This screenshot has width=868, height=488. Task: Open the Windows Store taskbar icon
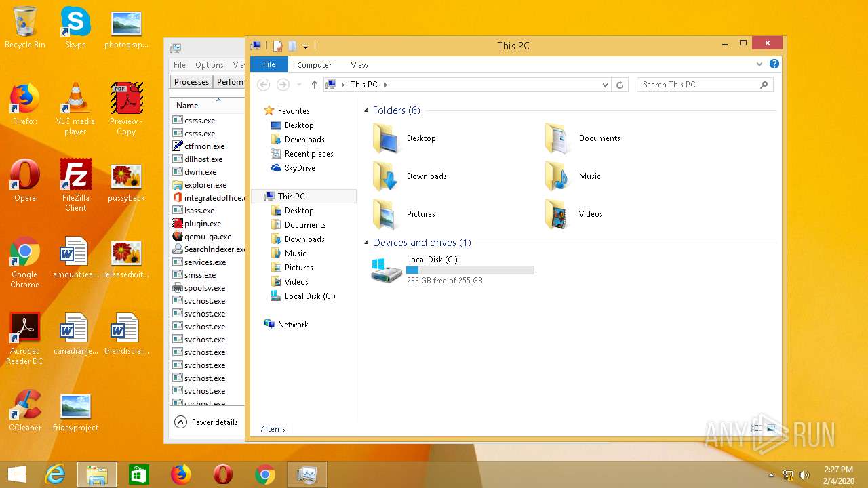139,474
